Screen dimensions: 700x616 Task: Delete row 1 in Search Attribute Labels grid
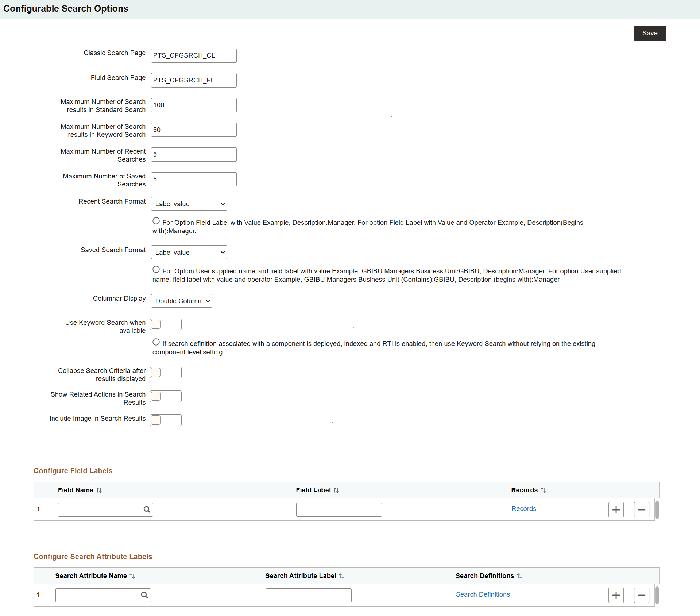tap(641, 595)
